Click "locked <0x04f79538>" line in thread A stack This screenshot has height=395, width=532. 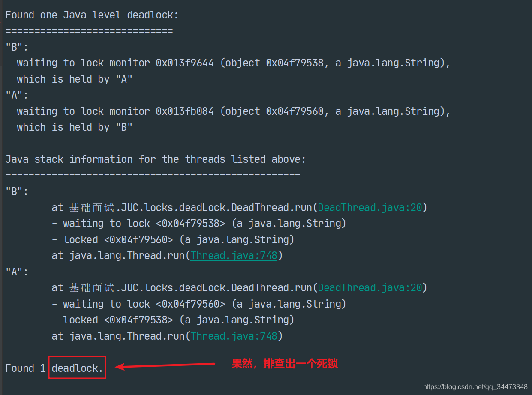[173, 320]
